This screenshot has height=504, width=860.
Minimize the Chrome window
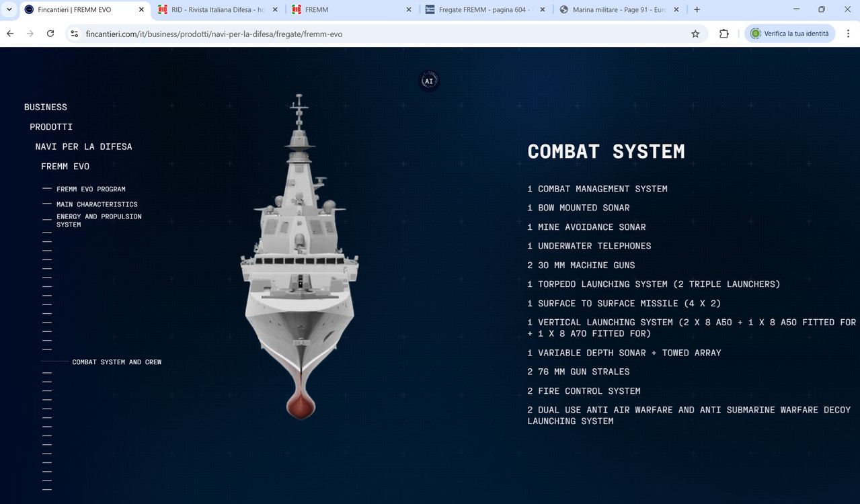[796, 9]
